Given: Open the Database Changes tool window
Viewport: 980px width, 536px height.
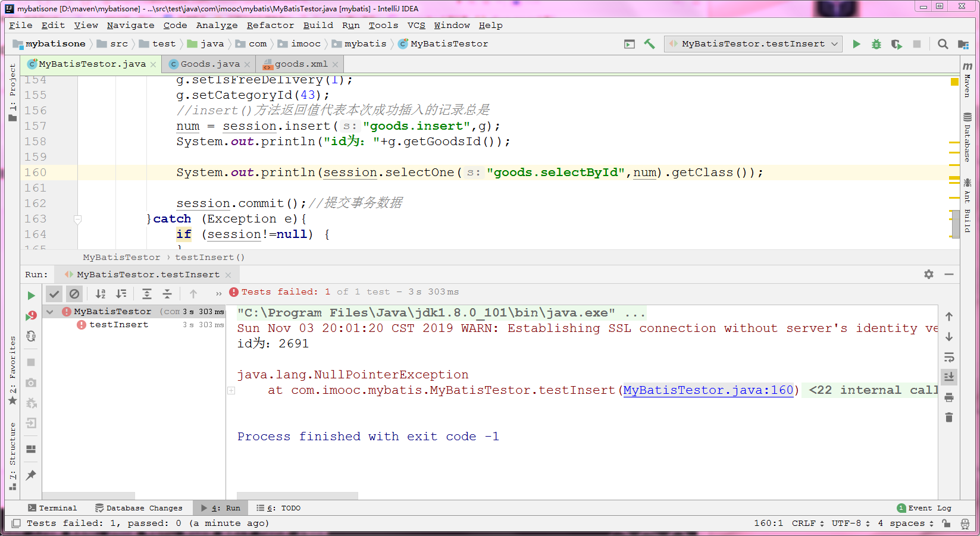Looking at the screenshot, I should click(139, 508).
